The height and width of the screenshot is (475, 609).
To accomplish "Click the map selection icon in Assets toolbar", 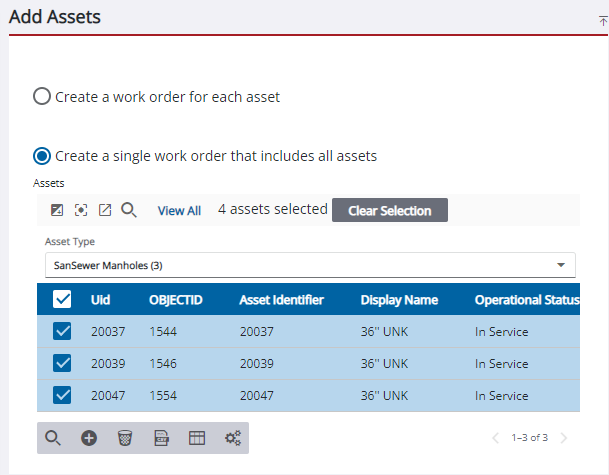I will coord(57,210).
